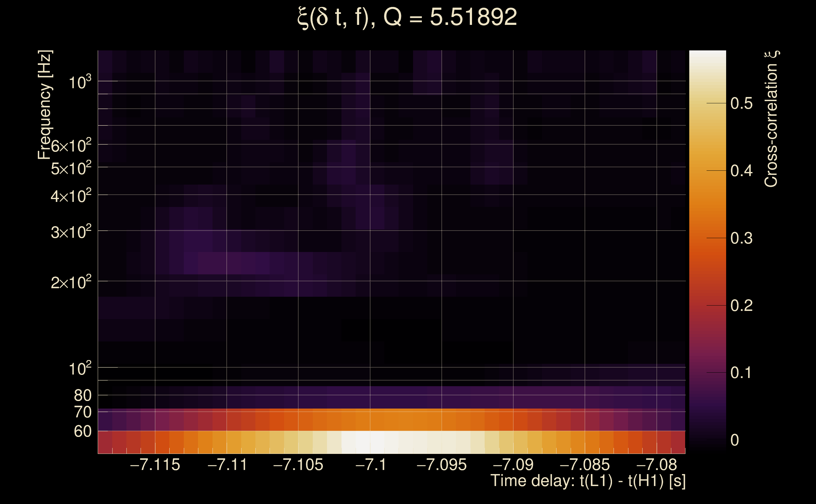The image size is (816, 504).
Task: Click the -7.115 x-axis tick label
Action: click(x=155, y=465)
